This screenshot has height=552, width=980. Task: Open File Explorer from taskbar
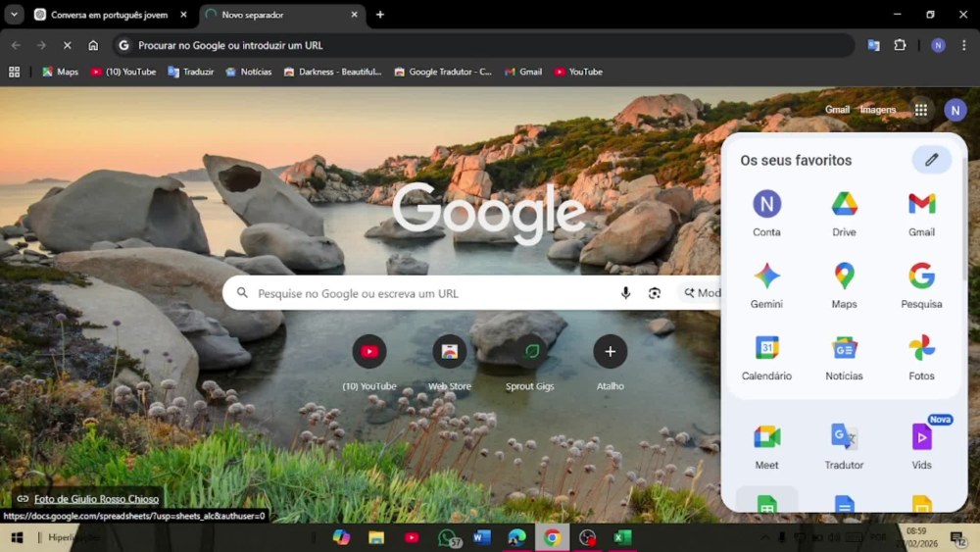(376, 537)
